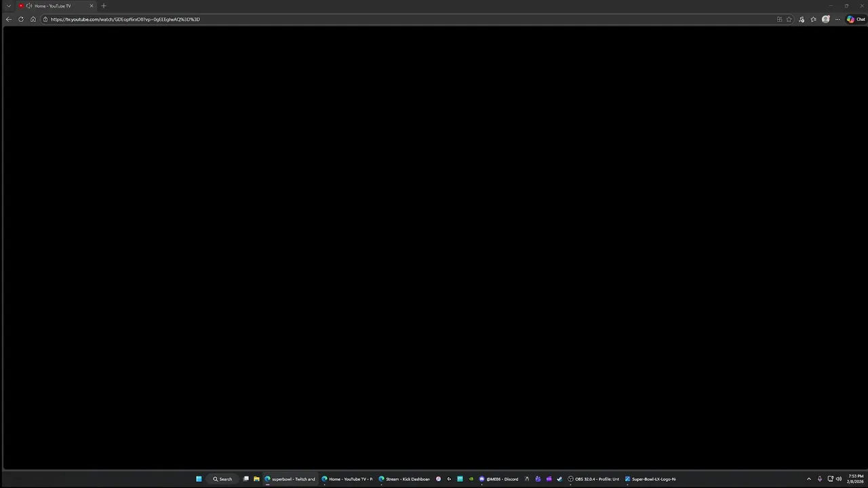Screen dimensions: 868x488
Task: Open the tab actions dropdown arrow
Action: pos(9,6)
